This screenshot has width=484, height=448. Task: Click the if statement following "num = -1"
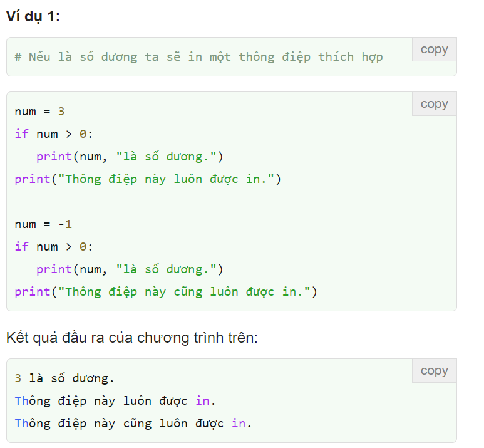tap(54, 247)
